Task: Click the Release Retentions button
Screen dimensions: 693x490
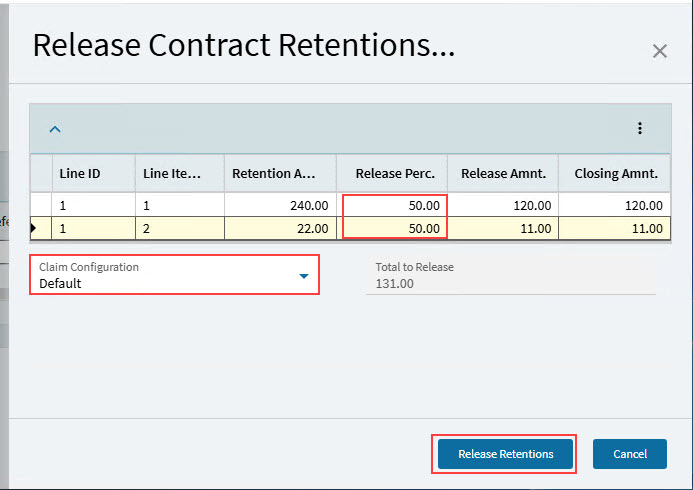Action: tap(505, 454)
